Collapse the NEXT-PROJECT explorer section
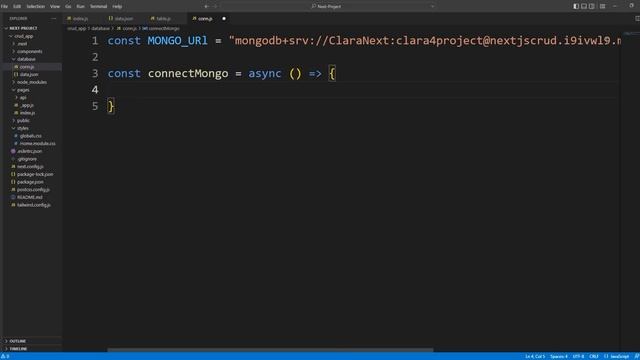The width and height of the screenshot is (640, 360). pyautogui.click(x=23, y=28)
